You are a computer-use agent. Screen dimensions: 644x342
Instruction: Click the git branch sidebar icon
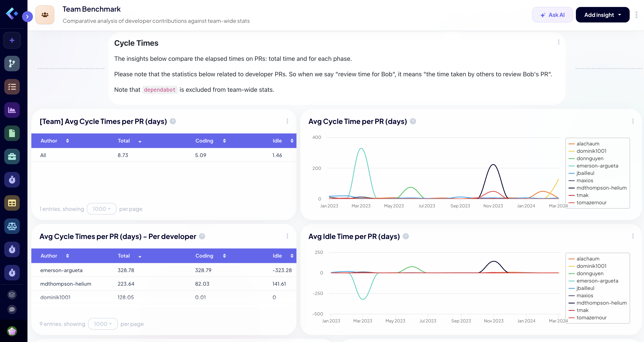(12, 64)
